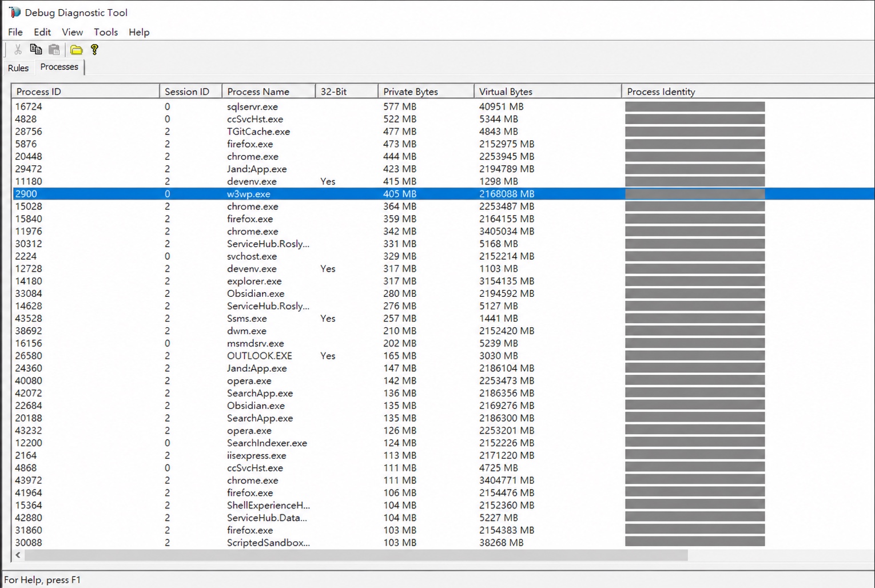Select devenv.exe with process ID 12728
The height and width of the screenshot is (588, 875).
pos(443,269)
